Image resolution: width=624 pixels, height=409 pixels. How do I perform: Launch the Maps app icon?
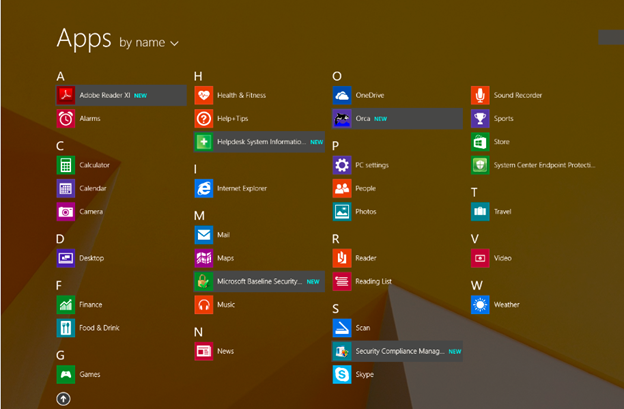[204, 258]
